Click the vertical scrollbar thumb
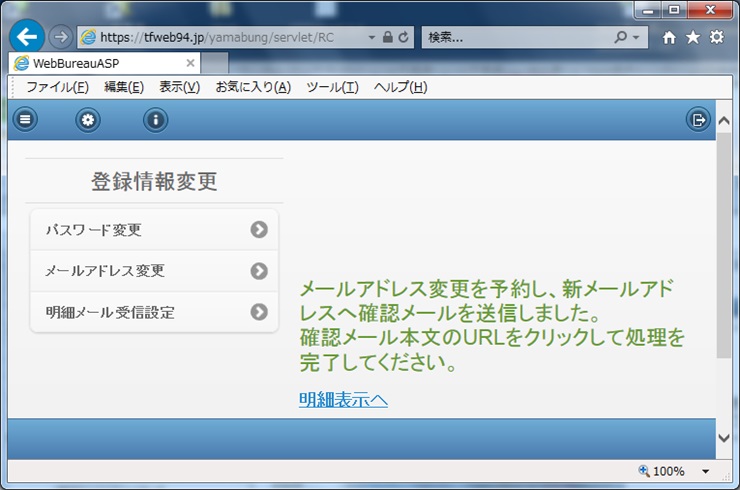Screen dimensions: 740x490 click(x=723, y=245)
